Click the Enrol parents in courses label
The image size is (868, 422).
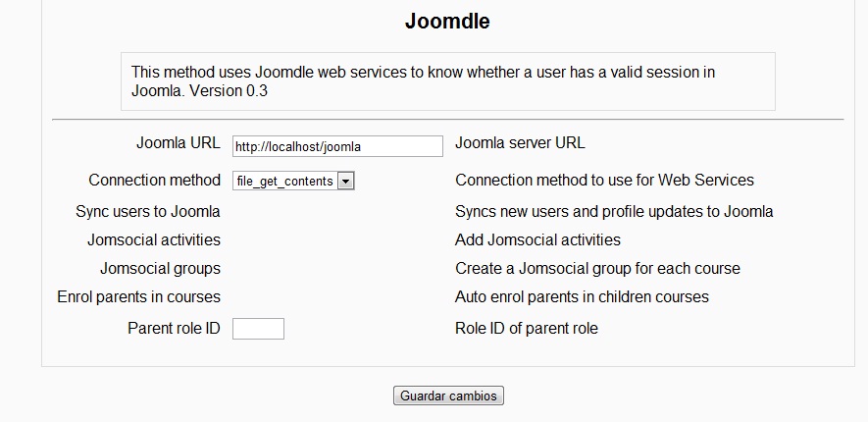click(x=138, y=296)
